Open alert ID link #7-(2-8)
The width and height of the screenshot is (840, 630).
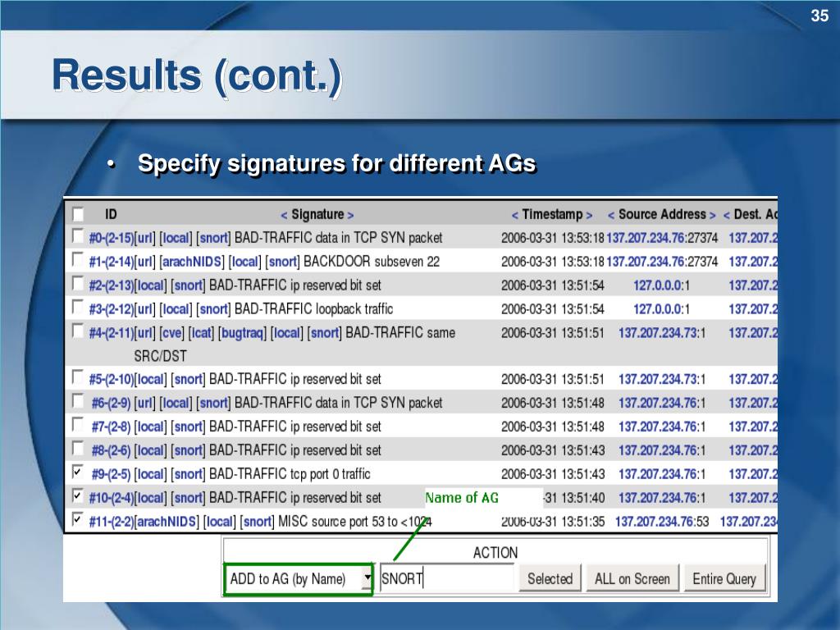[111, 427]
